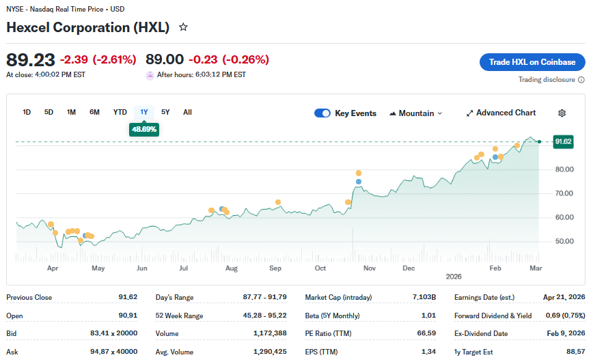Click the 2026 year label under the chart

click(454, 277)
